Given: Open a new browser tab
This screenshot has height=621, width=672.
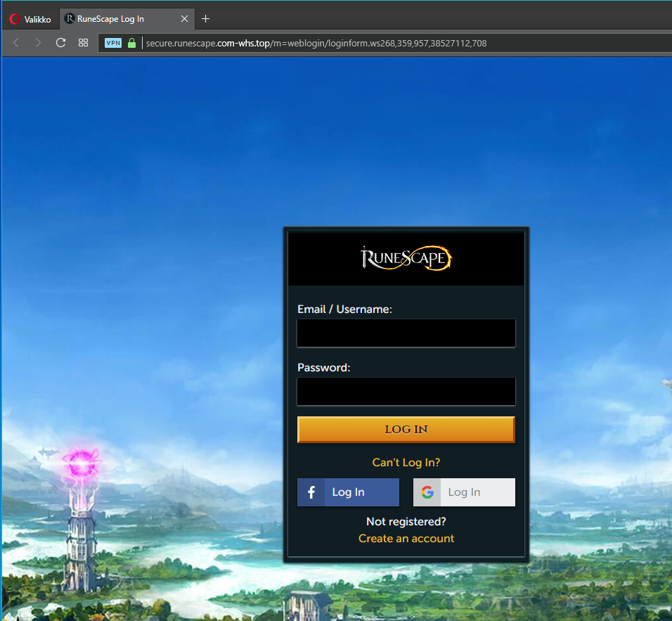Looking at the screenshot, I should pos(206,19).
